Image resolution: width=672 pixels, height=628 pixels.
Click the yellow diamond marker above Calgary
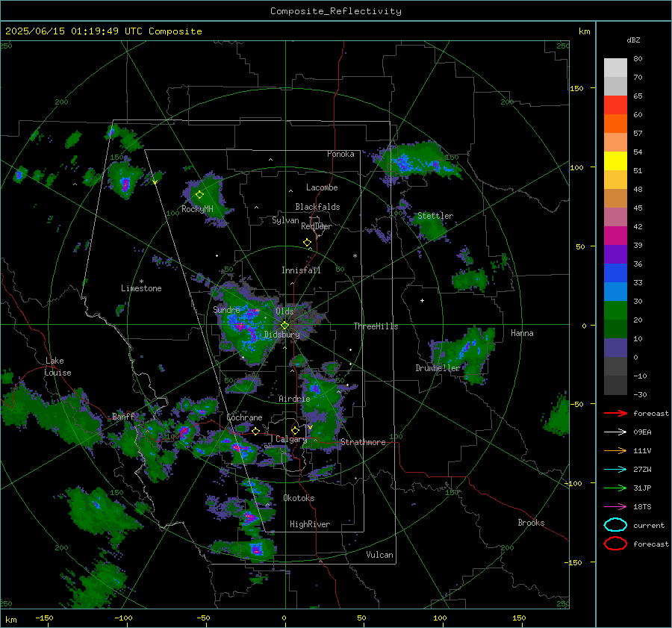(295, 430)
